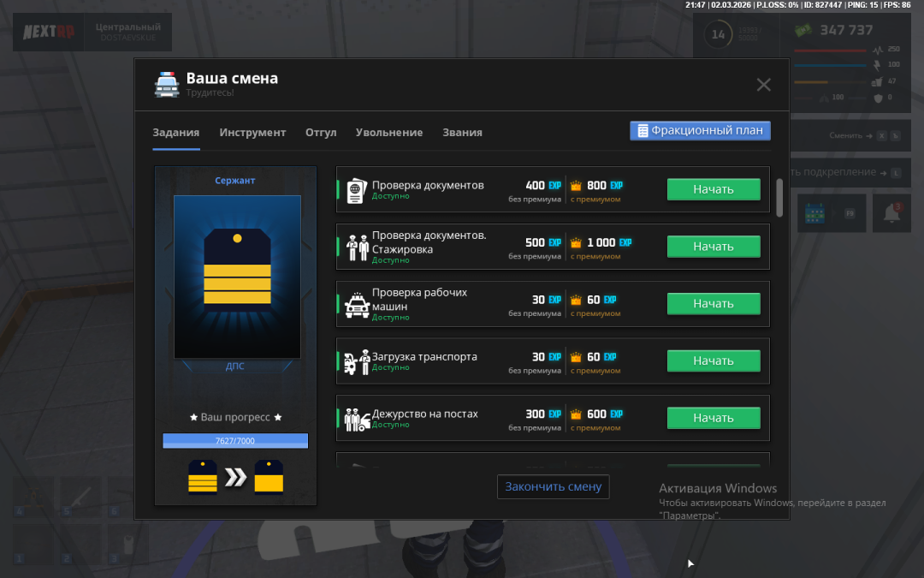Click the task list scrollbar

tap(779, 197)
